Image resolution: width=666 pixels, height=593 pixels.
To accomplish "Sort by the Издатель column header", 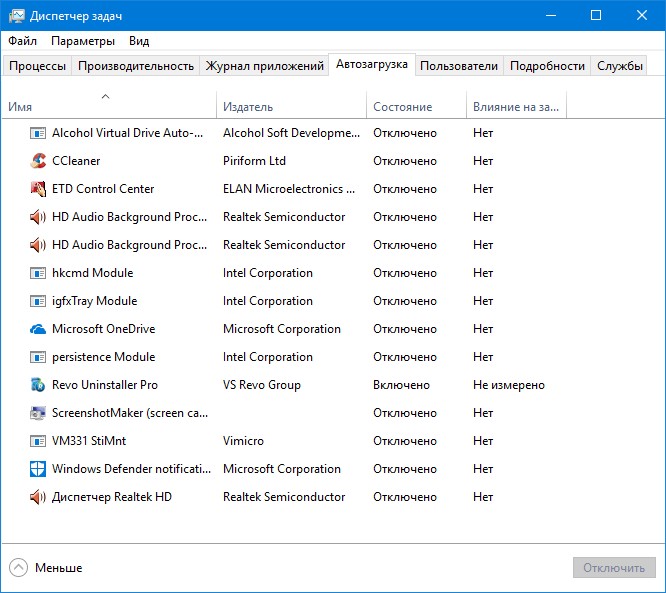I will 291,104.
